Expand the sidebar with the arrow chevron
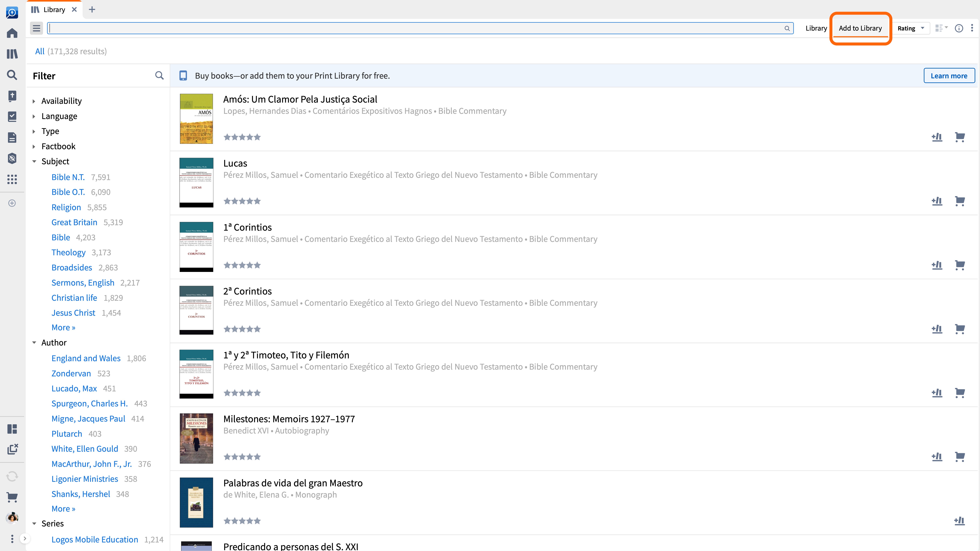Image resolution: width=980 pixels, height=551 pixels. click(25, 538)
